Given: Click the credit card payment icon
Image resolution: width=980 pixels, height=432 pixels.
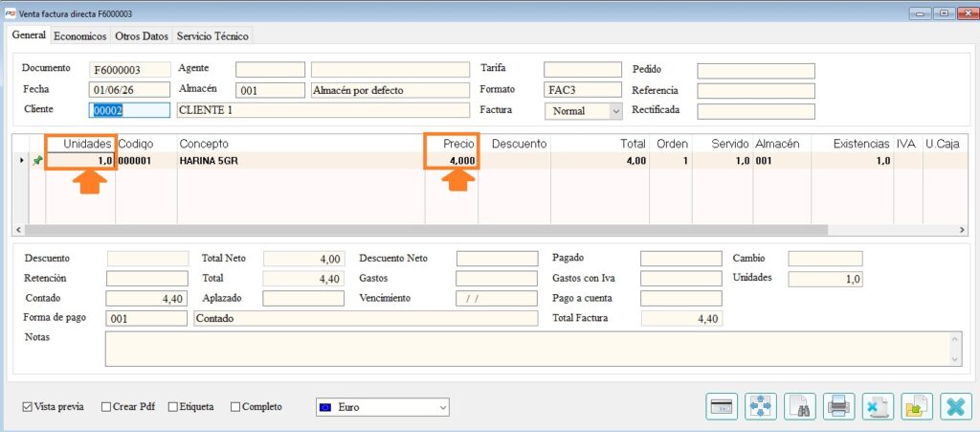Looking at the screenshot, I should (722, 406).
